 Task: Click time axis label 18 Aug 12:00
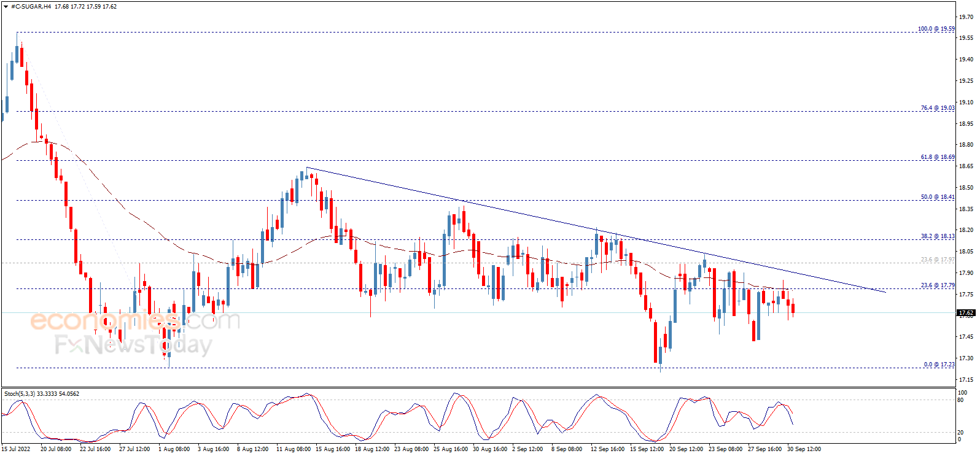tap(372, 449)
